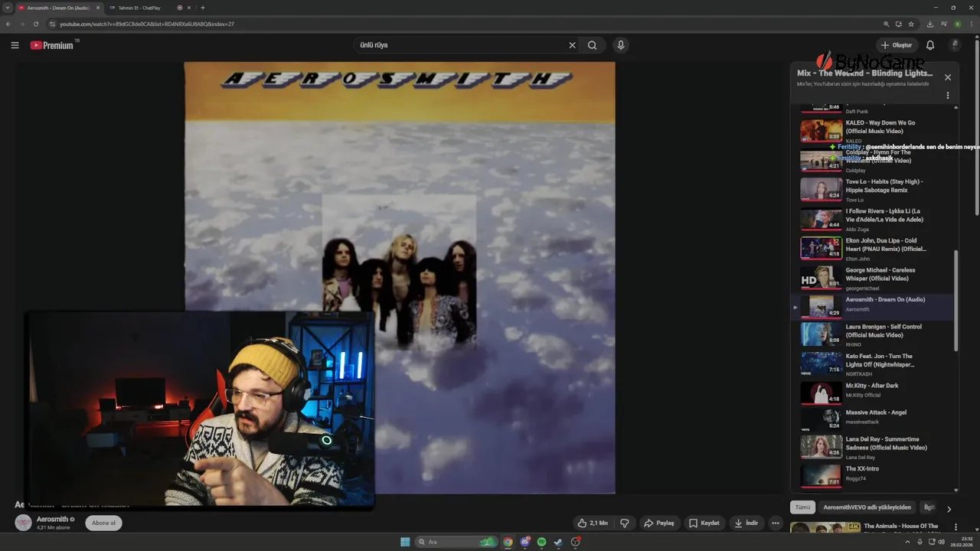Run search with the magnifier button
980x551 pixels.
(592, 45)
